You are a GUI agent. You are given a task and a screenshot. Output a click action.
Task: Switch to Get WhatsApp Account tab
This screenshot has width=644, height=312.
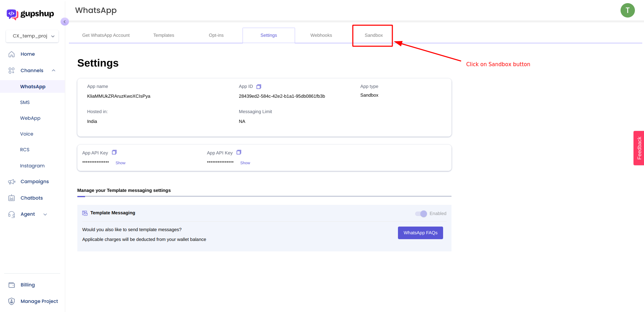(106, 35)
